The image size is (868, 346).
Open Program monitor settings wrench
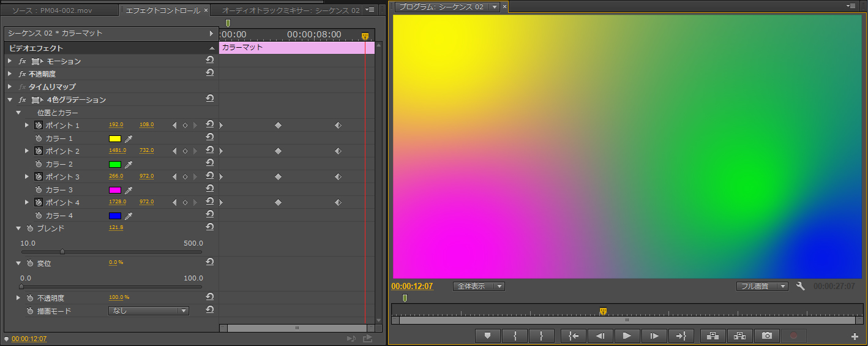point(800,286)
